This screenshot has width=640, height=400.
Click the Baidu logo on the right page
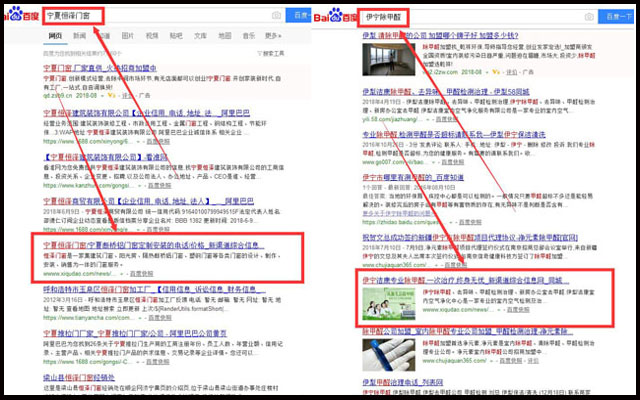[335, 16]
